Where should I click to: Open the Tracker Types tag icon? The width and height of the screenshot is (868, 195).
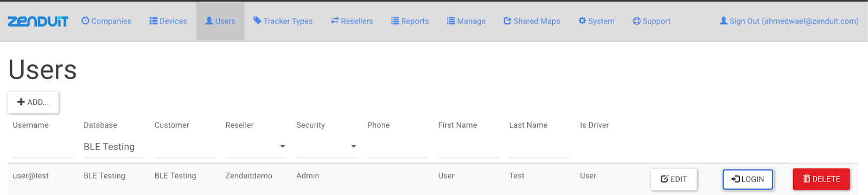coord(257,21)
